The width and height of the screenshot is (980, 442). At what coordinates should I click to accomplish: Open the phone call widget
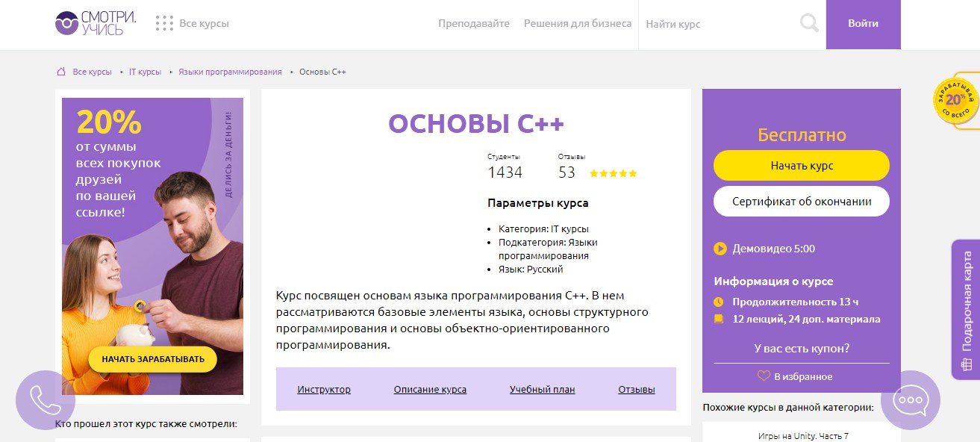(x=46, y=400)
